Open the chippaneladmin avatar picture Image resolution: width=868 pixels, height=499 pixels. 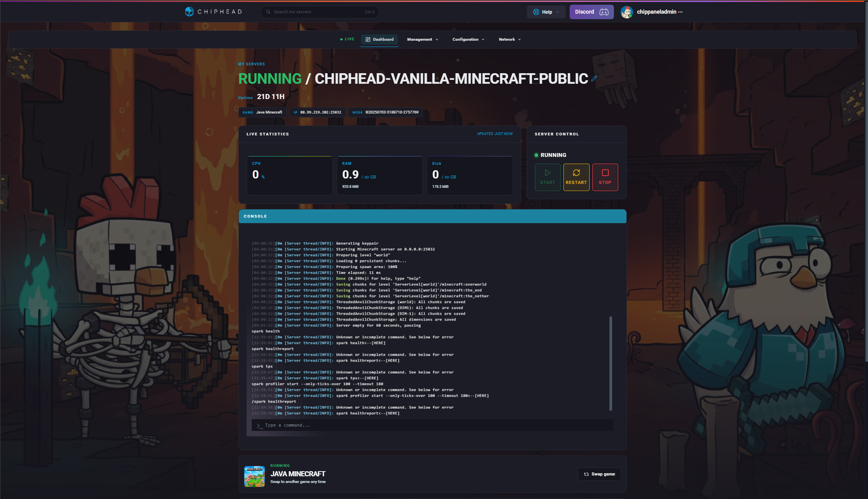627,12
